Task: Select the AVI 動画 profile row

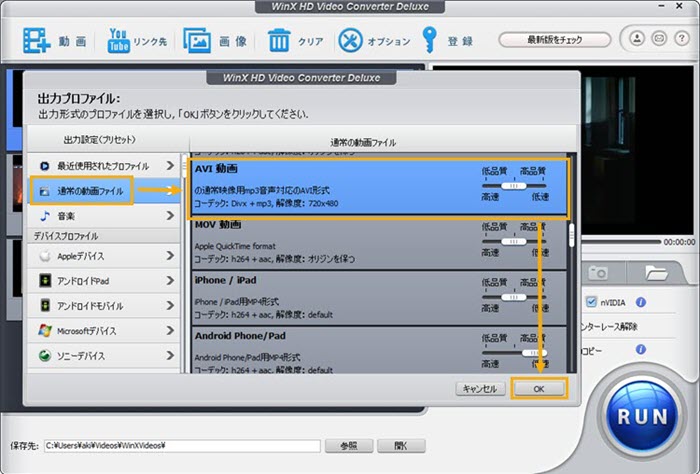Action: pyautogui.click(x=379, y=188)
